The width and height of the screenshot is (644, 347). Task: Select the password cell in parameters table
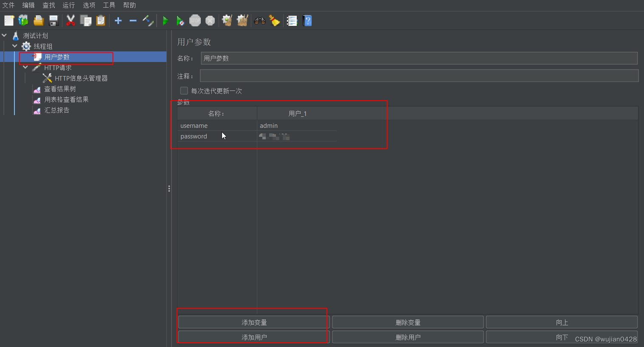pos(217,136)
